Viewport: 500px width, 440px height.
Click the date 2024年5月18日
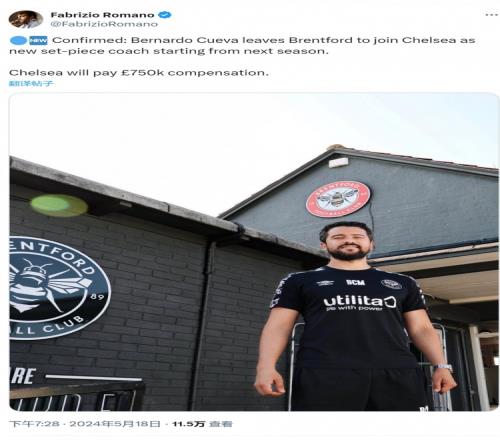click(115, 424)
